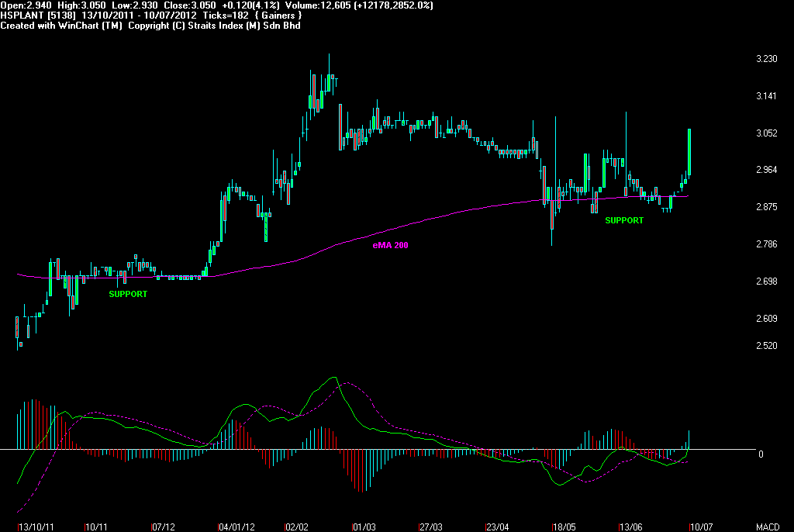
Task: Click the MACD indicator label
Action: pyautogui.click(x=768, y=527)
